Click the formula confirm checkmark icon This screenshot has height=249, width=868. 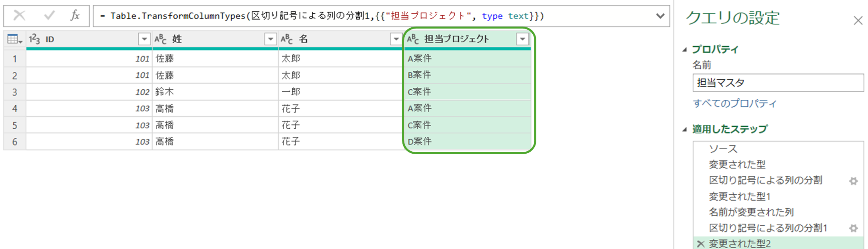pyautogui.click(x=49, y=16)
